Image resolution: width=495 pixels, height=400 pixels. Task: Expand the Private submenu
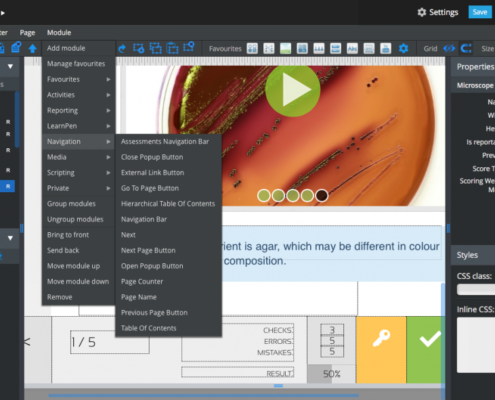point(79,188)
